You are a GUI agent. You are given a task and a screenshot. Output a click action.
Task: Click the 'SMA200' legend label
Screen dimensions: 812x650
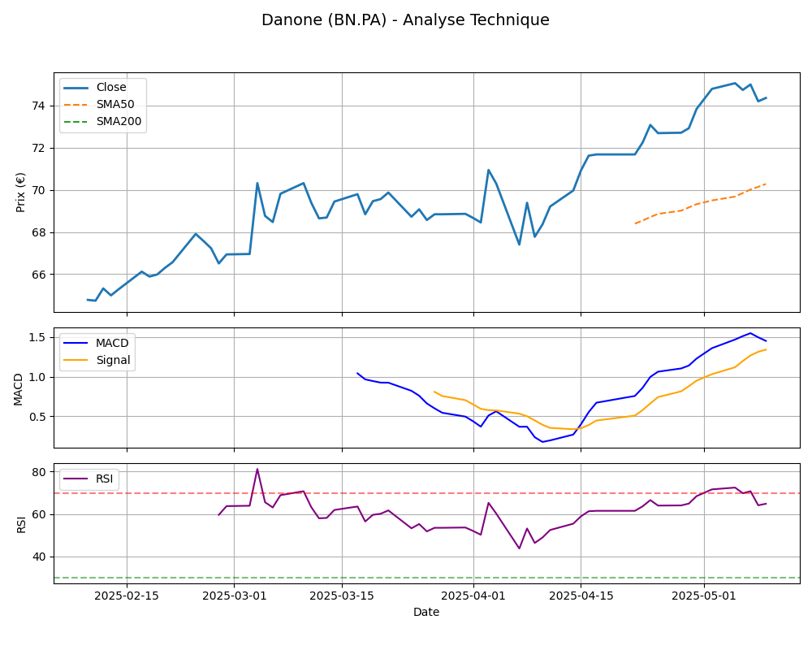pos(119,121)
